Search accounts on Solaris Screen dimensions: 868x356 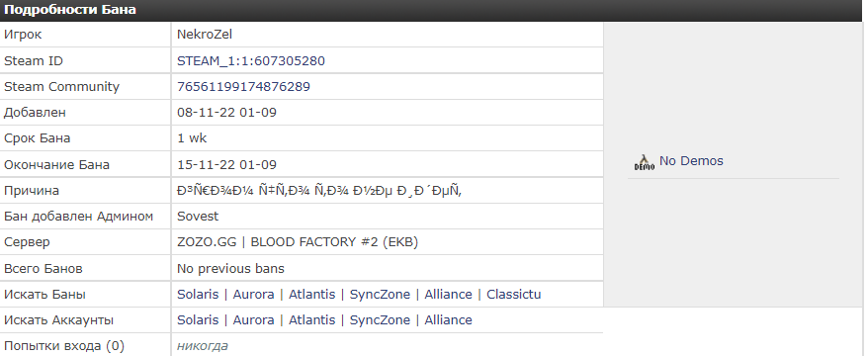coord(198,320)
